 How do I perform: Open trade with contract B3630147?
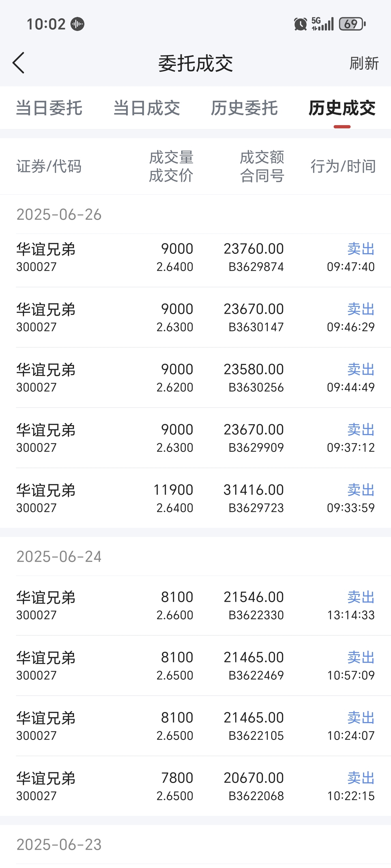click(195, 318)
